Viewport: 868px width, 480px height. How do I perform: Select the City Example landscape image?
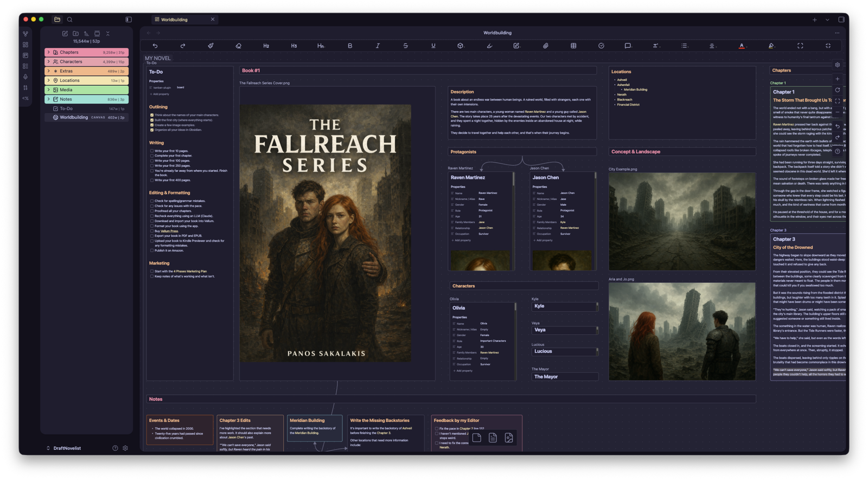pyautogui.click(x=682, y=222)
